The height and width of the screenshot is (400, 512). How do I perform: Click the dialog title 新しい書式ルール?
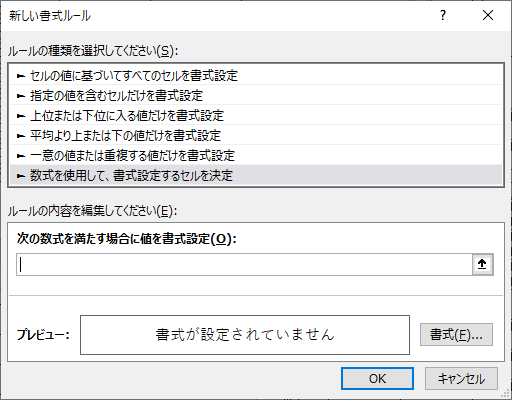[50, 16]
